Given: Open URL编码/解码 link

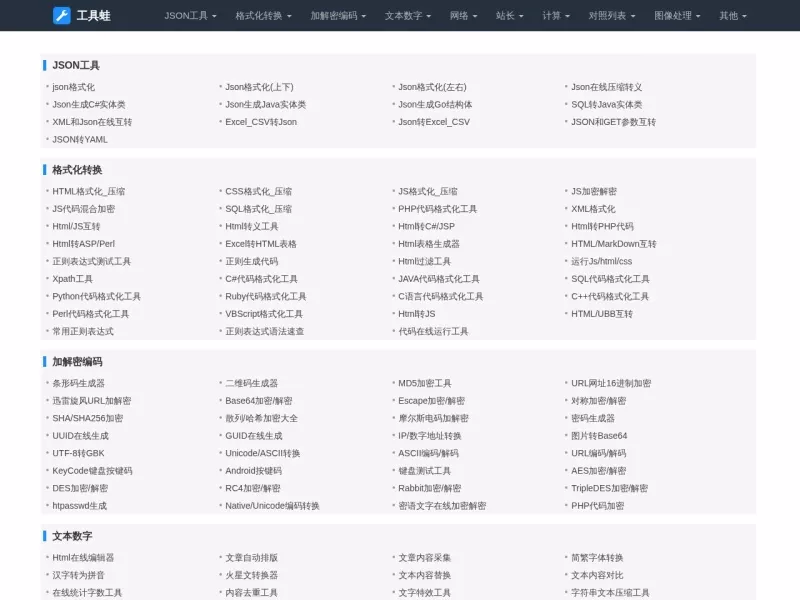Looking at the screenshot, I should point(598,453).
